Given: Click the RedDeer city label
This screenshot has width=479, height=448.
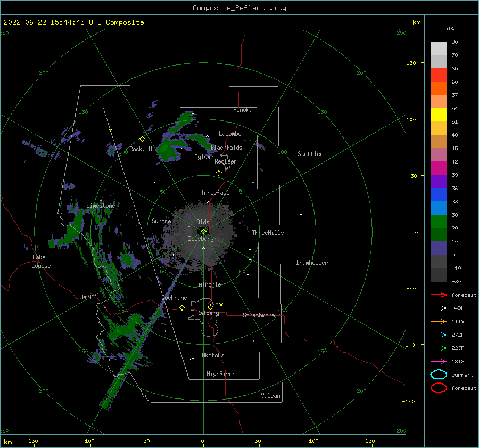Looking at the screenshot, I should click(x=226, y=161).
